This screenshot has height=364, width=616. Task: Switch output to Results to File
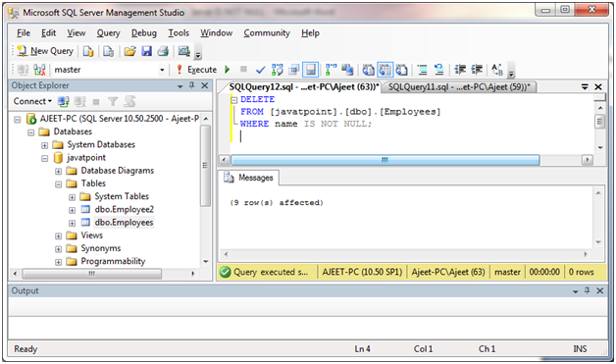coord(401,70)
